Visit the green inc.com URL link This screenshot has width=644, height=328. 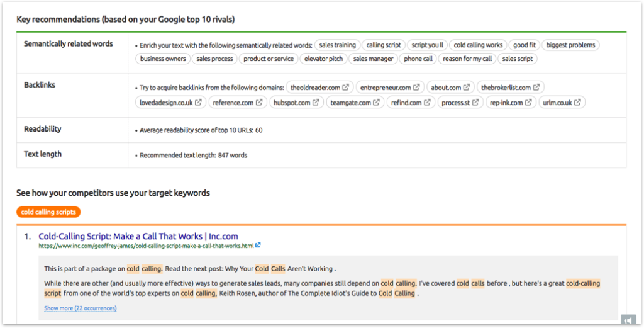pyautogui.click(x=146, y=246)
